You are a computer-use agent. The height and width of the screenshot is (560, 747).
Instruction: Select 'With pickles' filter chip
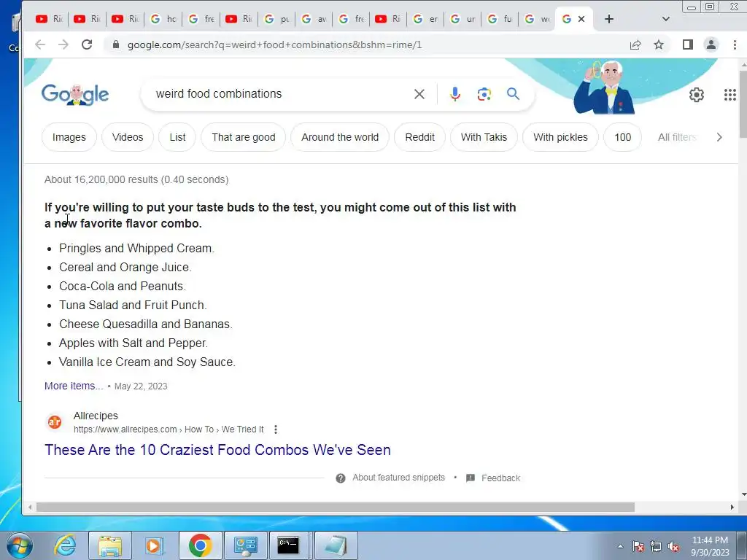(x=560, y=137)
